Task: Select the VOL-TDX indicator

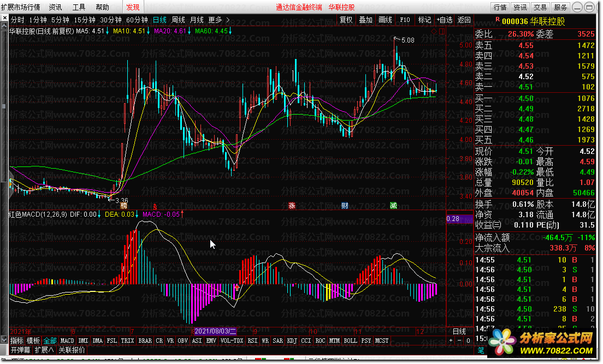Action: (232, 341)
